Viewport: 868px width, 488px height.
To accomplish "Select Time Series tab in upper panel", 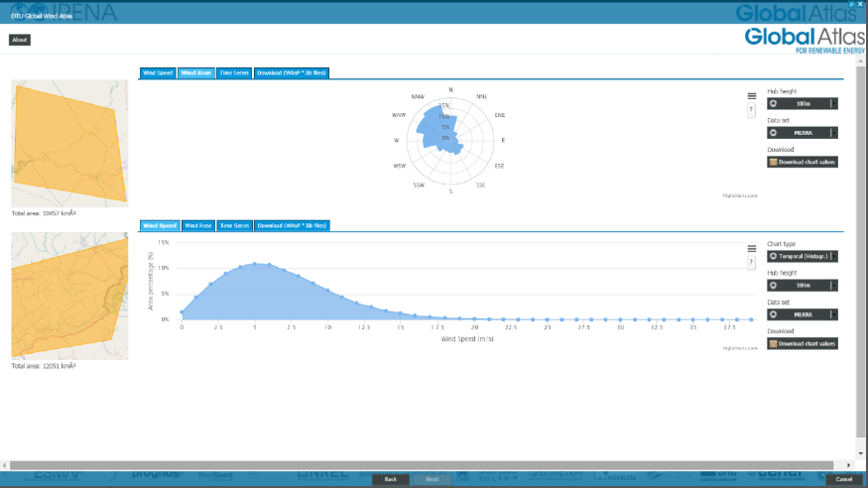I will pos(234,72).
